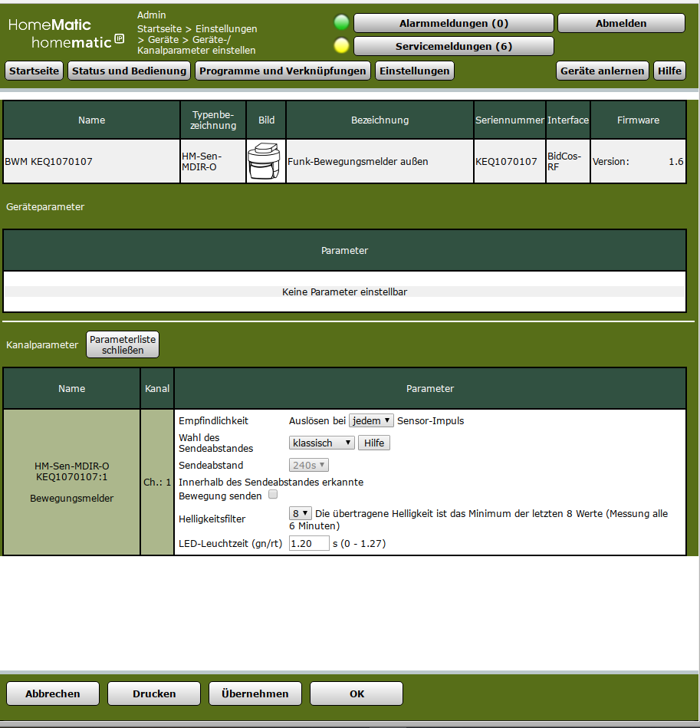Click 'Bewegungsmelder' text in channel cell
The height and width of the screenshot is (728, 700).
point(72,498)
